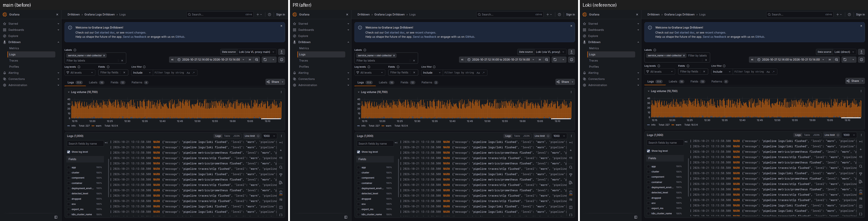
Task: Switch to Labels tab in main (before)
Action: 96,82
